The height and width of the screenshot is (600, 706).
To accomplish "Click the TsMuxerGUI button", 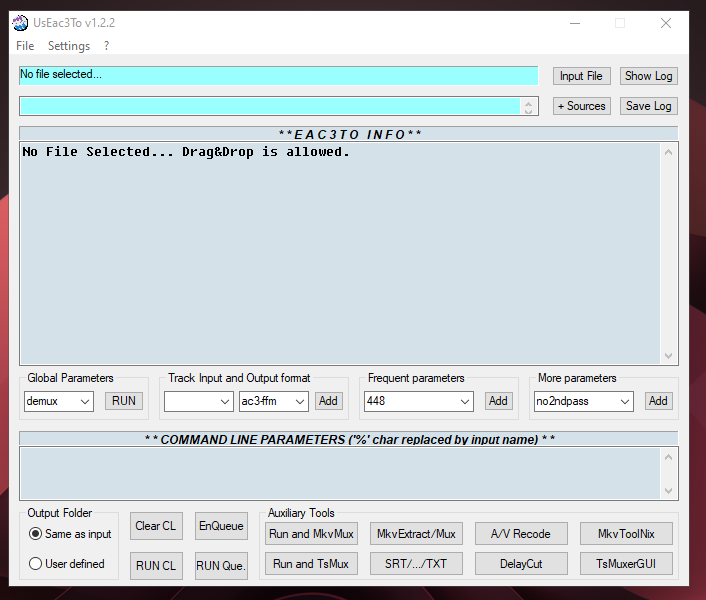I will pyautogui.click(x=626, y=564).
